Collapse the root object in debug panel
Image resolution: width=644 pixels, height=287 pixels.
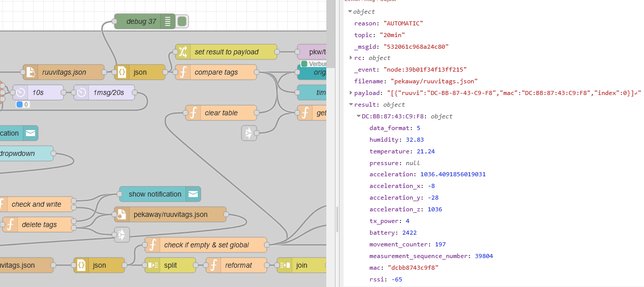[350, 12]
